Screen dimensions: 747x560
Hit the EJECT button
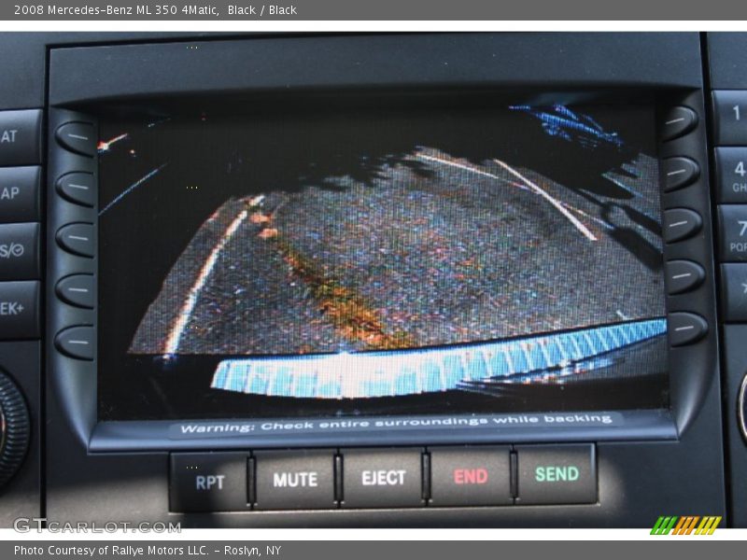pyautogui.click(x=383, y=477)
